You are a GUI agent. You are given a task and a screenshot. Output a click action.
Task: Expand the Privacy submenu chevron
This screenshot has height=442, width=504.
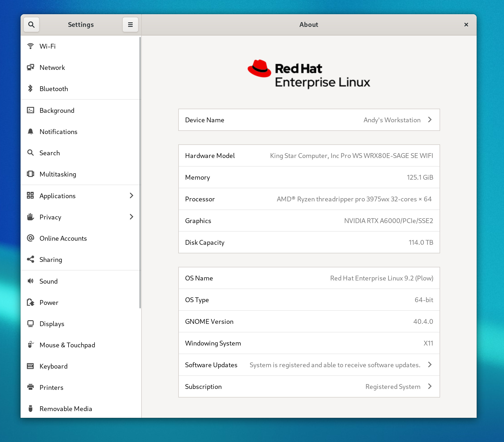(132, 217)
